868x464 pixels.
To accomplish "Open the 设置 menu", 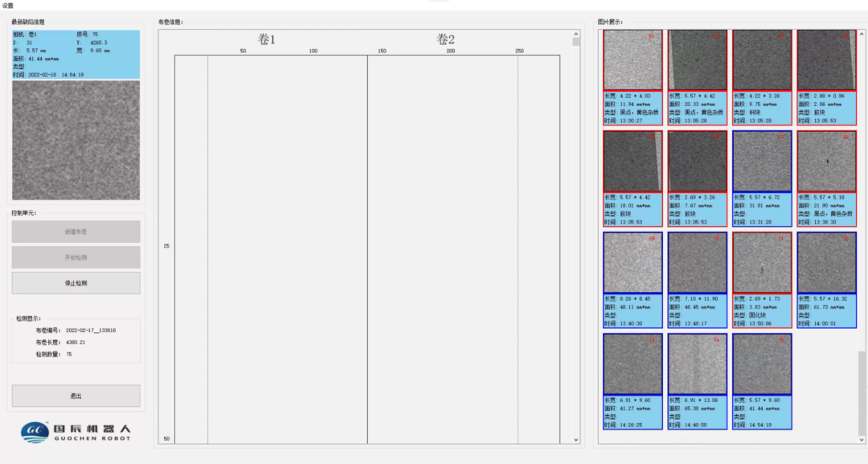I will click(7, 5).
